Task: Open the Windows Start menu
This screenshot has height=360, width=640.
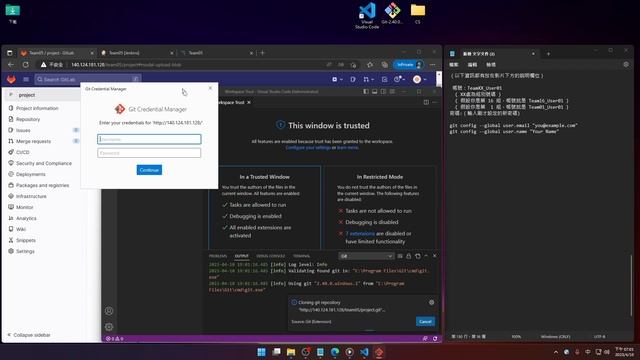Action: pos(262,352)
